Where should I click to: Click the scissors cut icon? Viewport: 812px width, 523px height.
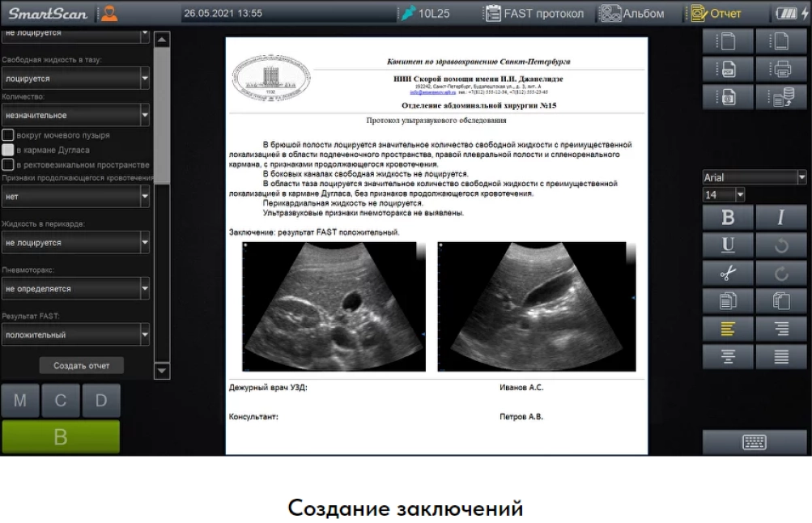coord(727,273)
